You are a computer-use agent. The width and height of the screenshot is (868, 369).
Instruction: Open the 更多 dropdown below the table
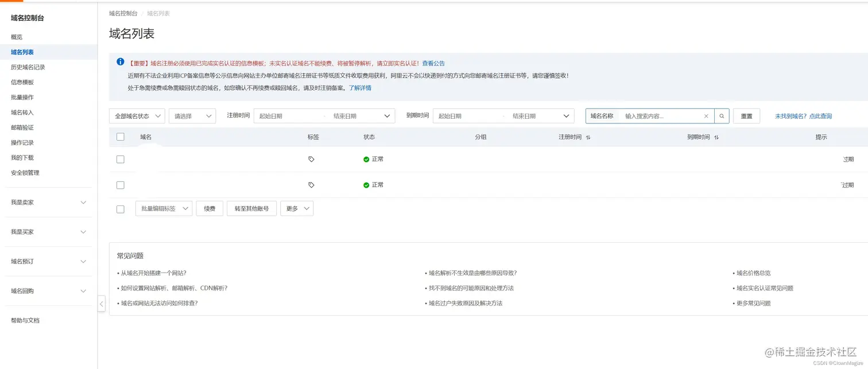pyautogui.click(x=296, y=208)
